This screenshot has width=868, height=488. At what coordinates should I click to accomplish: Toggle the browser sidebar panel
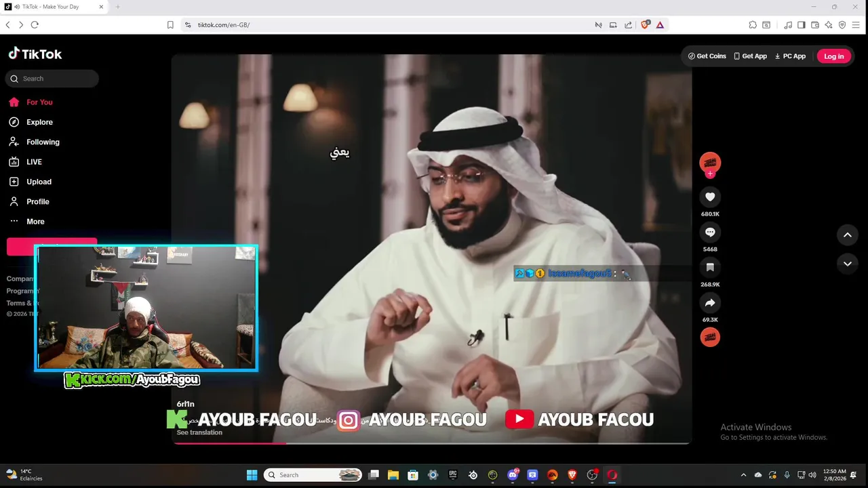click(801, 24)
